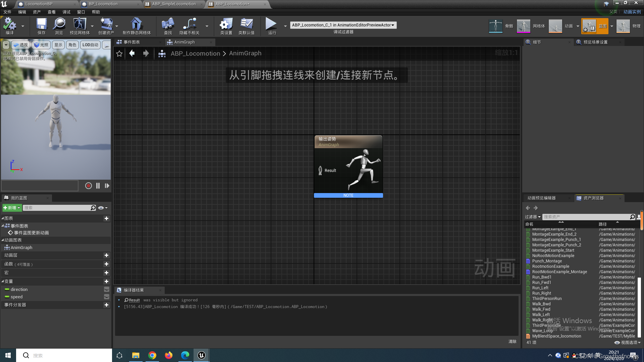Add new function with plus button

(106, 264)
